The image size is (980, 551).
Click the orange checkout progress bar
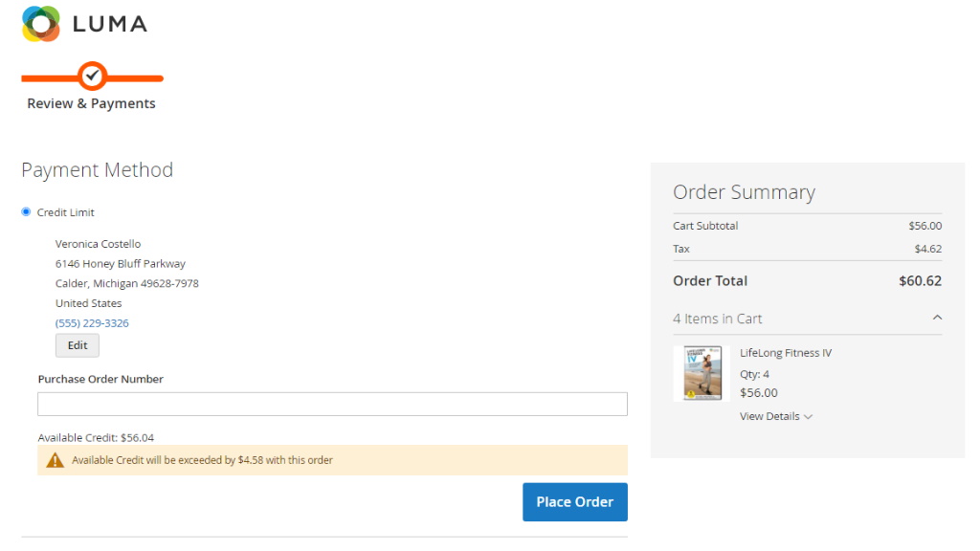tap(93, 78)
